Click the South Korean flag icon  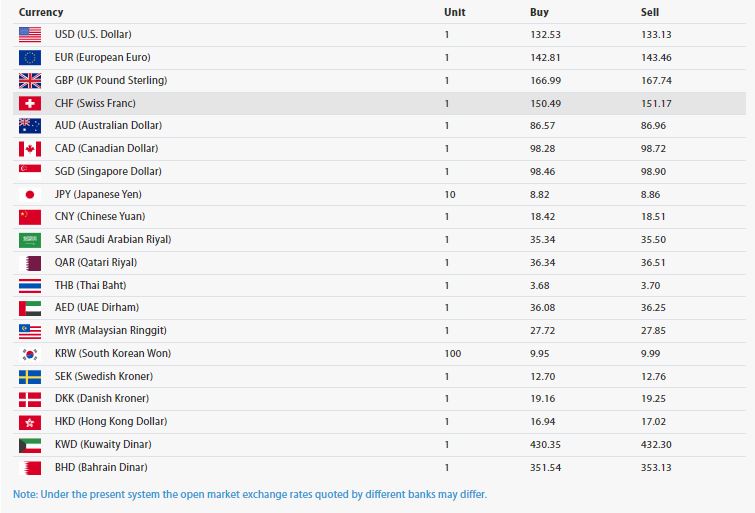(x=30, y=353)
